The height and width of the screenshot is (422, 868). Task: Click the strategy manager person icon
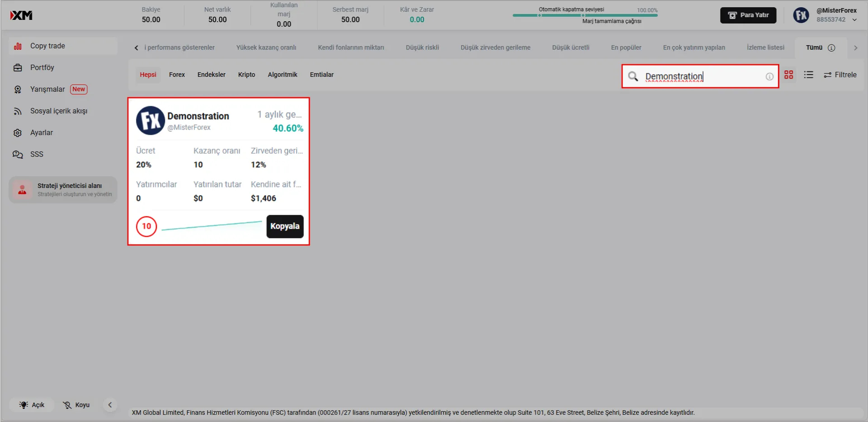(x=22, y=190)
